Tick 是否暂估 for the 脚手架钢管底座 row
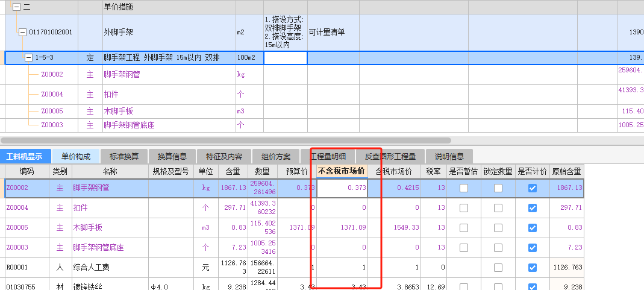644x290 pixels. click(x=464, y=248)
